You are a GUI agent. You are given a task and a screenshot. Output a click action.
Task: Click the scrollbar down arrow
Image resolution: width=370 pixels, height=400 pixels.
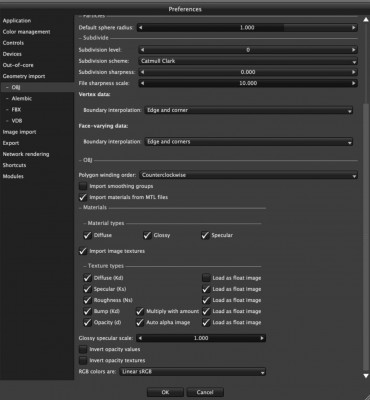[366, 376]
